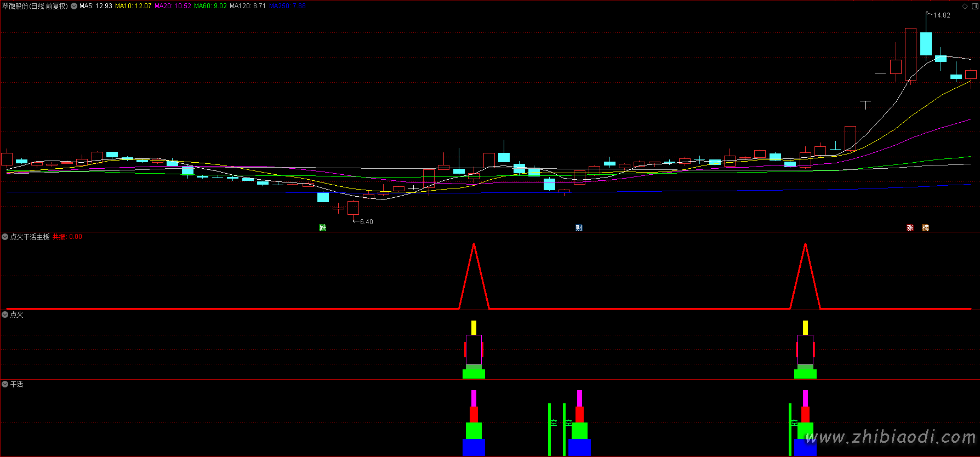Click the 点火干活主板 indicator name
This screenshot has width=980, height=457.
point(30,237)
